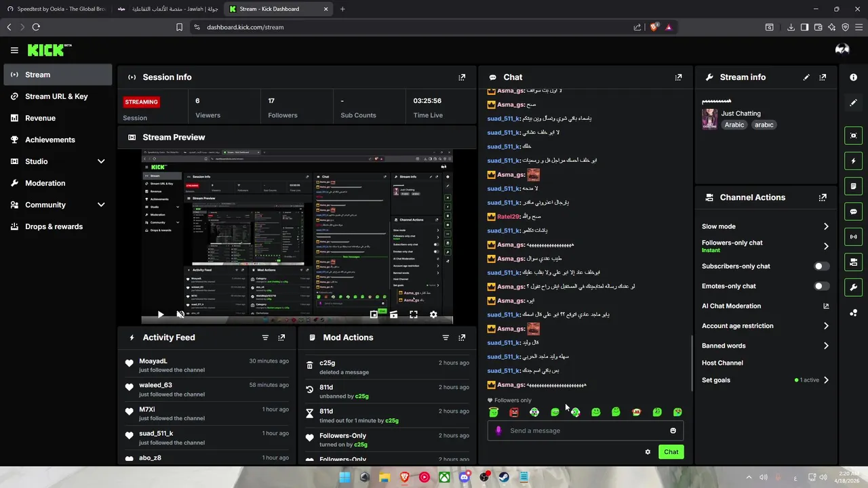868x488 pixels.
Task: Click Ratel29 username in chat
Action: pyautogui.click(x=508, y=217)
